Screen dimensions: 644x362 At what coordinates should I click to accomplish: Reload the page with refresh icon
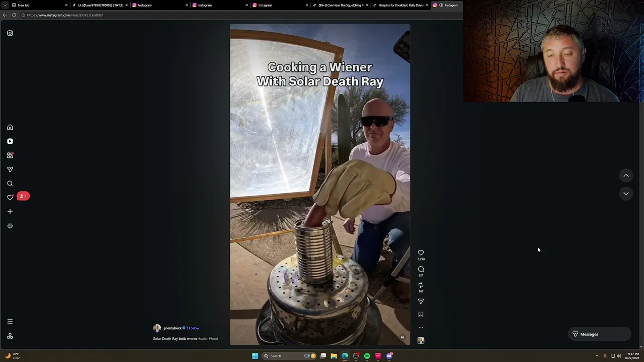coord(14,15)
